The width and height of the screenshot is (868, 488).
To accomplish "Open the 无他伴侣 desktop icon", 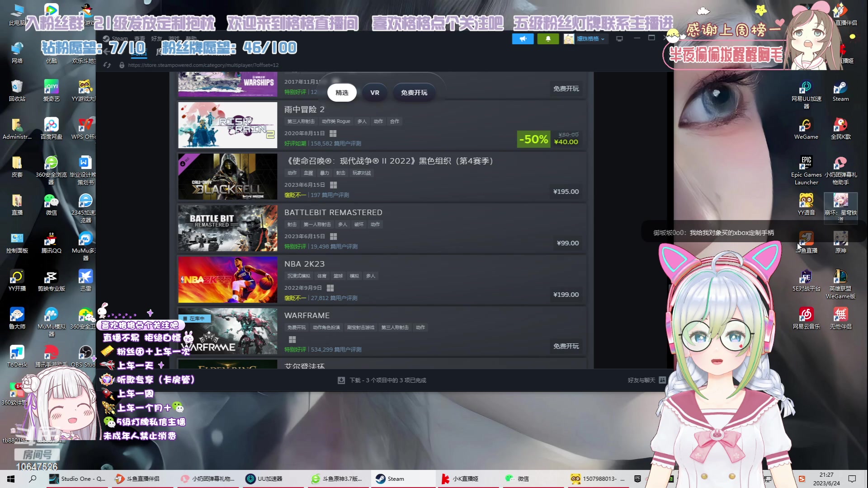I will pyautogui.click(x=840, y=319).
